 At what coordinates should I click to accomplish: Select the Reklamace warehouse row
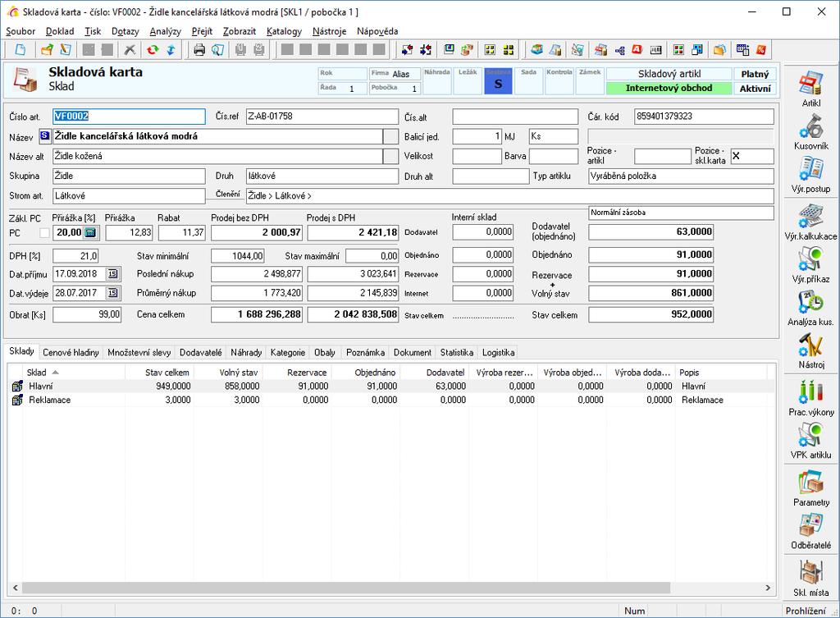click(391, 400)
